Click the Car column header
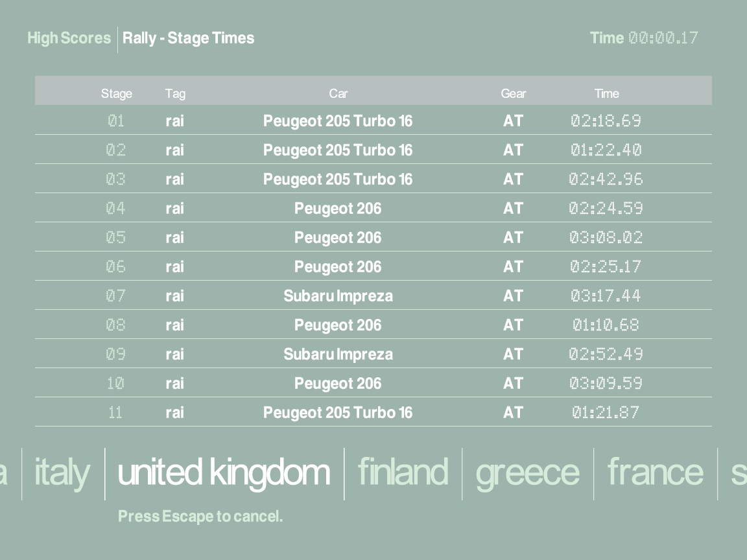Screen dimensions: 747x560 click(338, 94)
